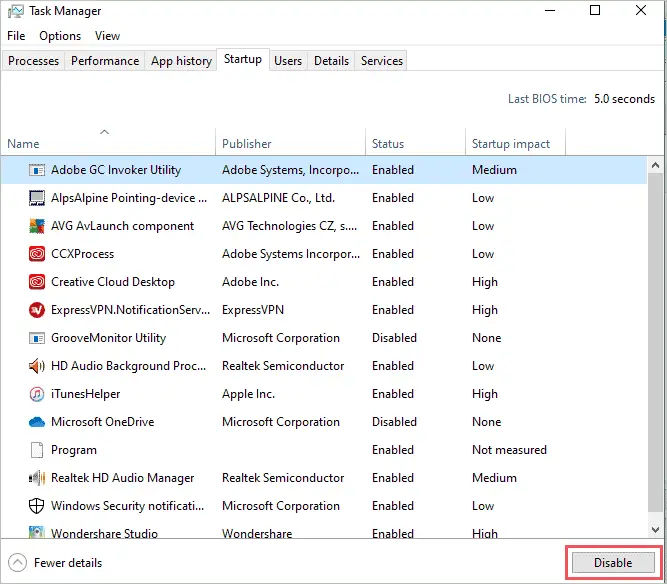Switch to the App history tab
Viewport: 667px width, 584px height.
[x=181, y=61]
